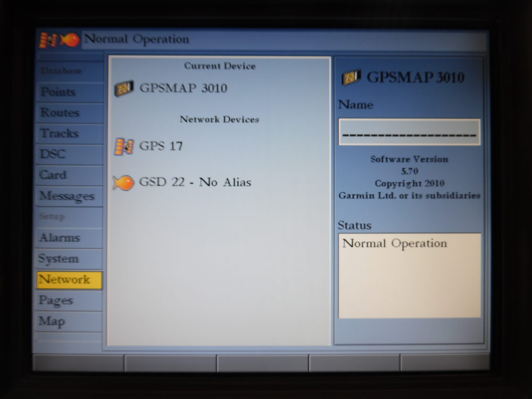Click the Setup section label

[x=52, y=217]
